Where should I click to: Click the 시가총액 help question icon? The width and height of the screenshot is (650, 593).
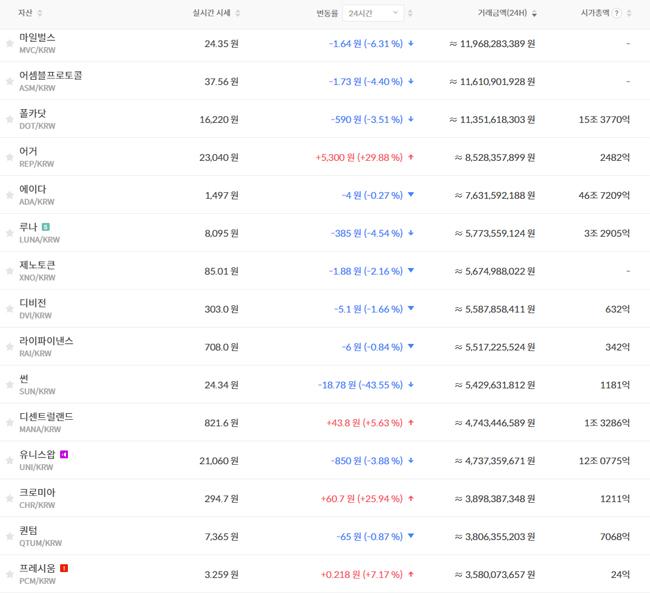coord(616,13)
